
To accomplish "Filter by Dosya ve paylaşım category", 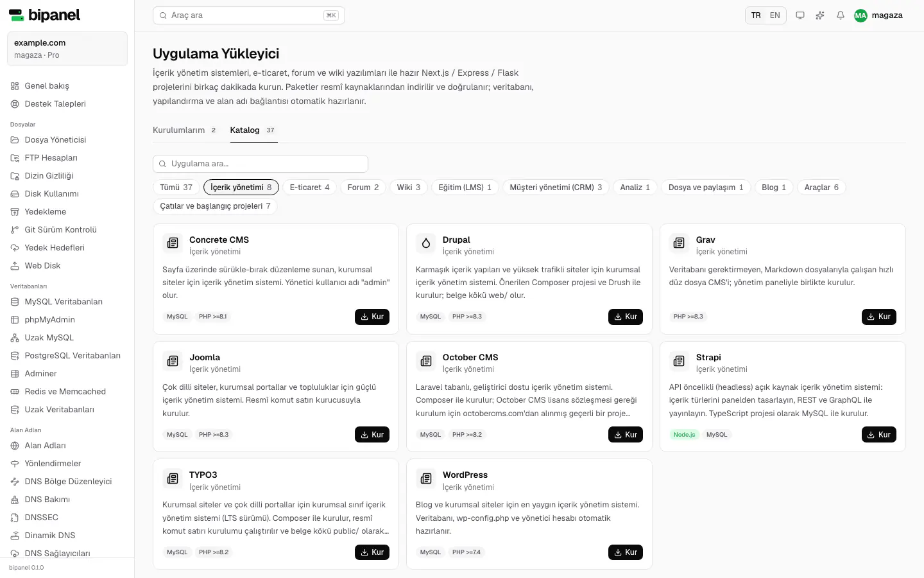I will [706, 188].
